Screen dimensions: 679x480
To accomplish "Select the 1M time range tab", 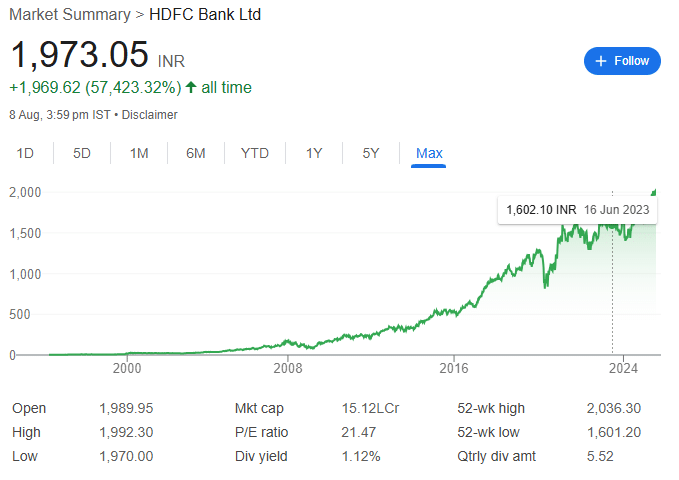I will tap(139, 153).
